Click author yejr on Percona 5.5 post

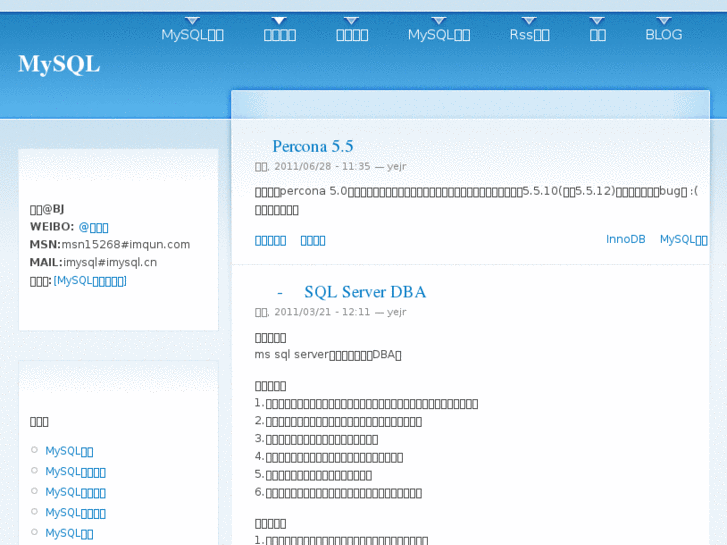[396, 167]
